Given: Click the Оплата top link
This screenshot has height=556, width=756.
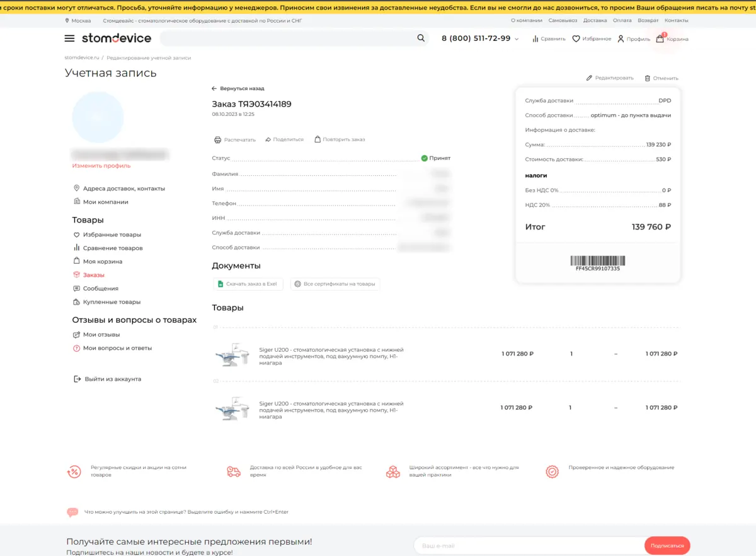Looking at the screenshot, I should click(622, 21).
